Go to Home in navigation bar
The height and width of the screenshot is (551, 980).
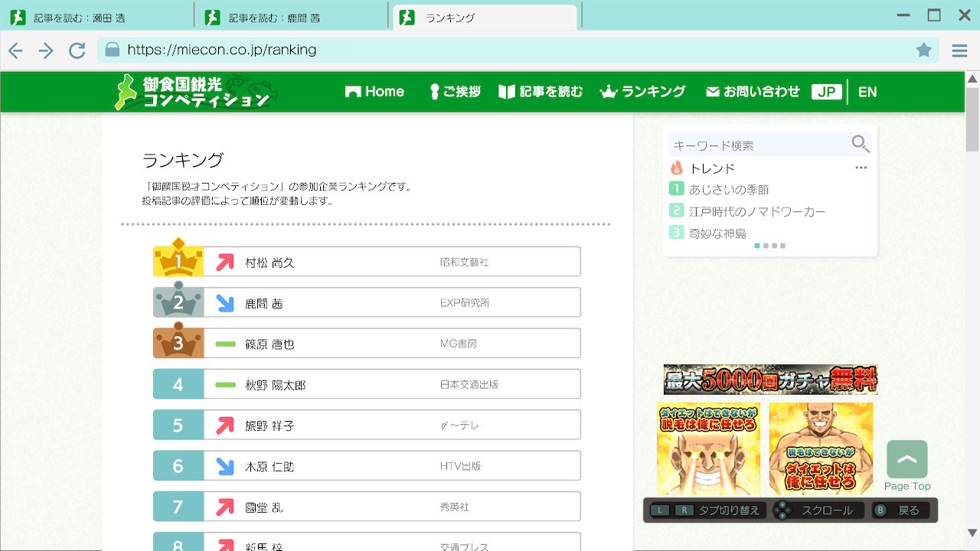(374, 92)
